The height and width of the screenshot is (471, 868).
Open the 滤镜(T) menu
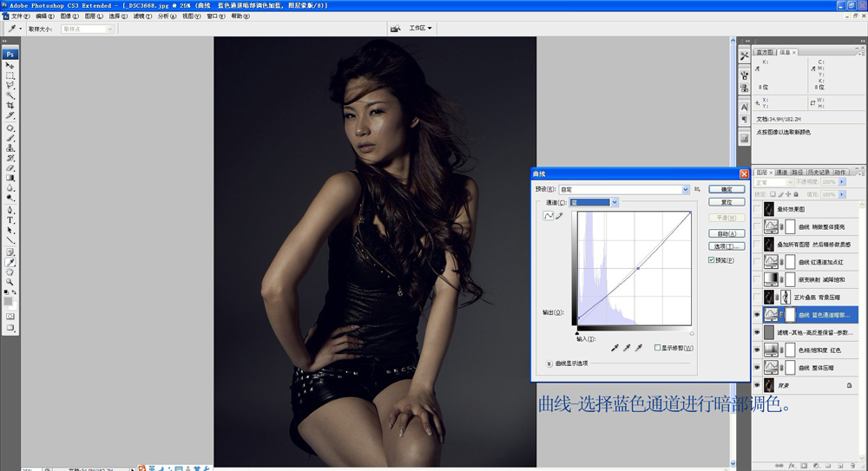click(142, 16)
